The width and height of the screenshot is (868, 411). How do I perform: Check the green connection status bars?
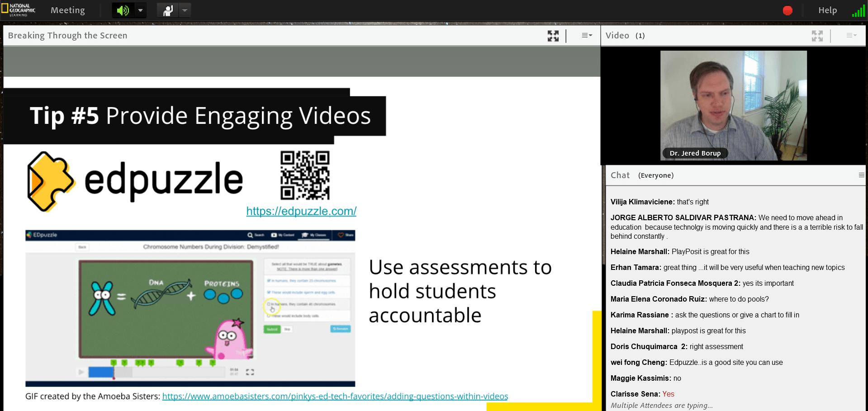tap(858, 10)
